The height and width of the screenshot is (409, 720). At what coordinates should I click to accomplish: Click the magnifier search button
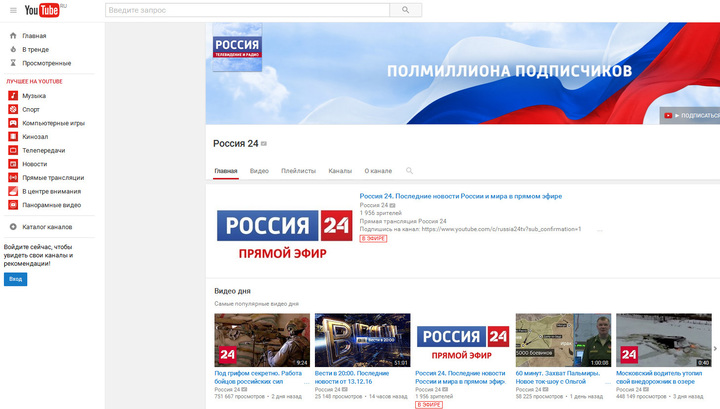[x=405, y=10]
